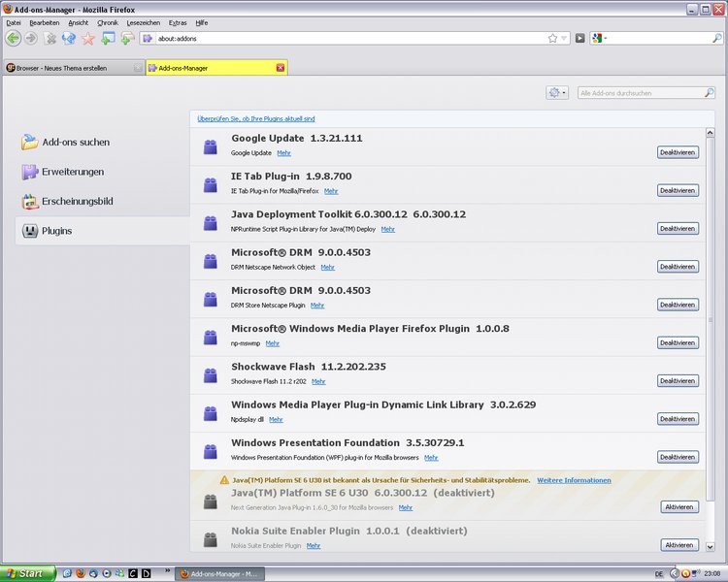Open the Datei menu

point(14,22)
